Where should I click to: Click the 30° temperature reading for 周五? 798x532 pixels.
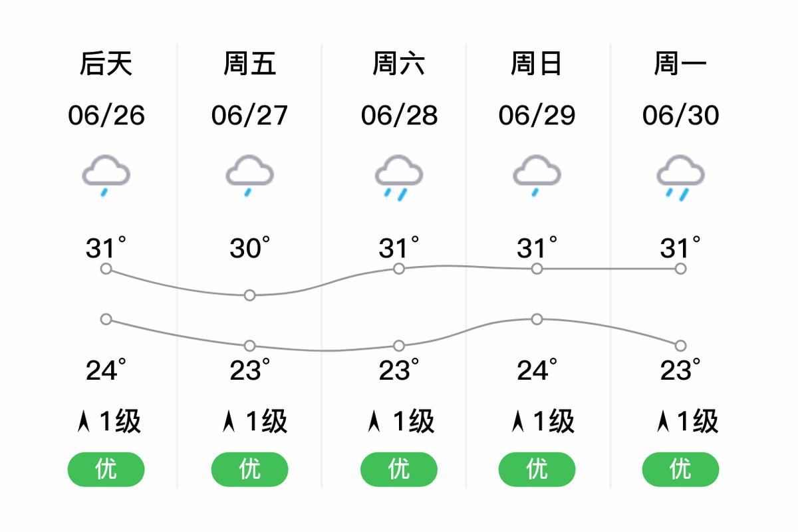pos(249,247)
